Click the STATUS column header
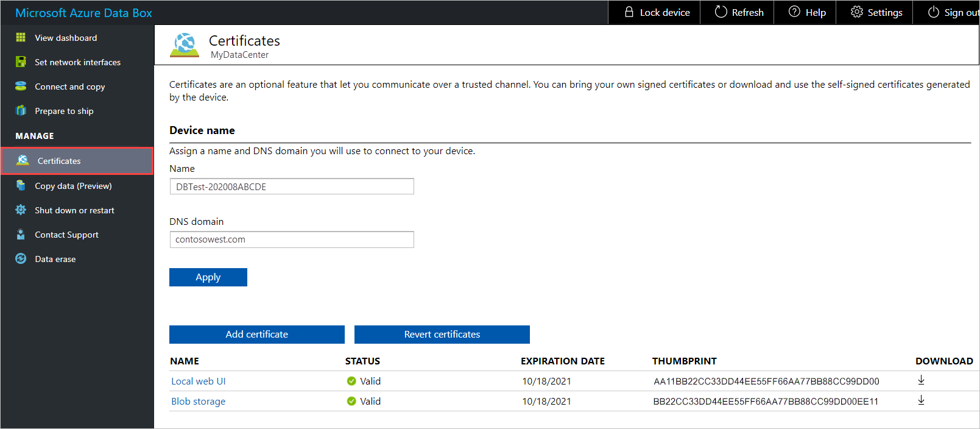Screen dimensions: 980x429 [x=362, y=361]
